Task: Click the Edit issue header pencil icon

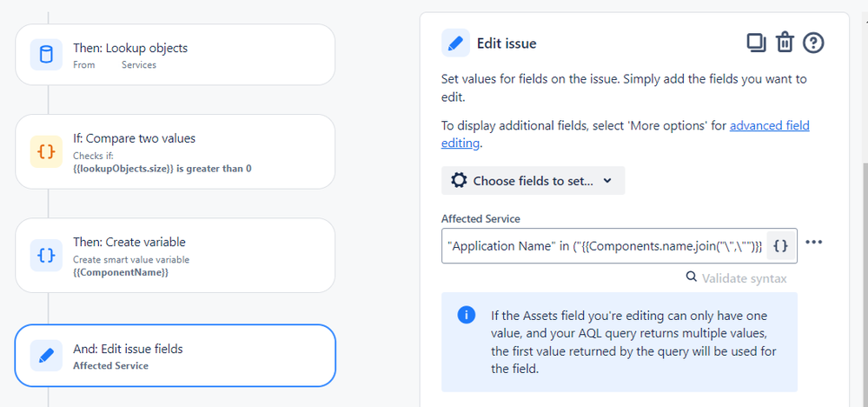Action: 455,43
